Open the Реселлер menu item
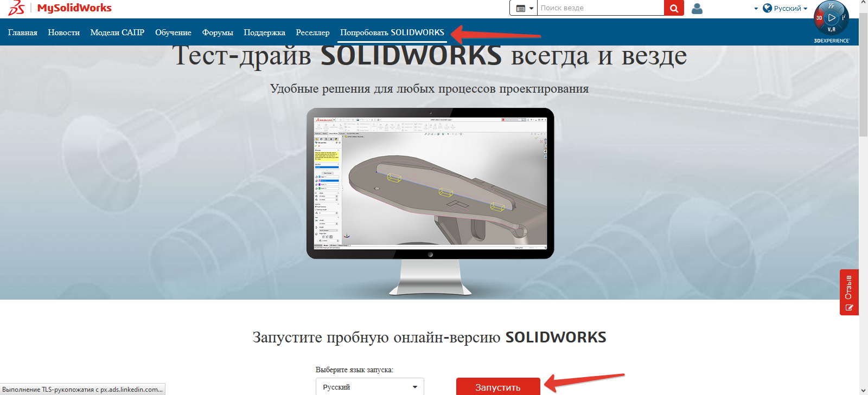The image size is (868, 395). click(x=312, y=33)
